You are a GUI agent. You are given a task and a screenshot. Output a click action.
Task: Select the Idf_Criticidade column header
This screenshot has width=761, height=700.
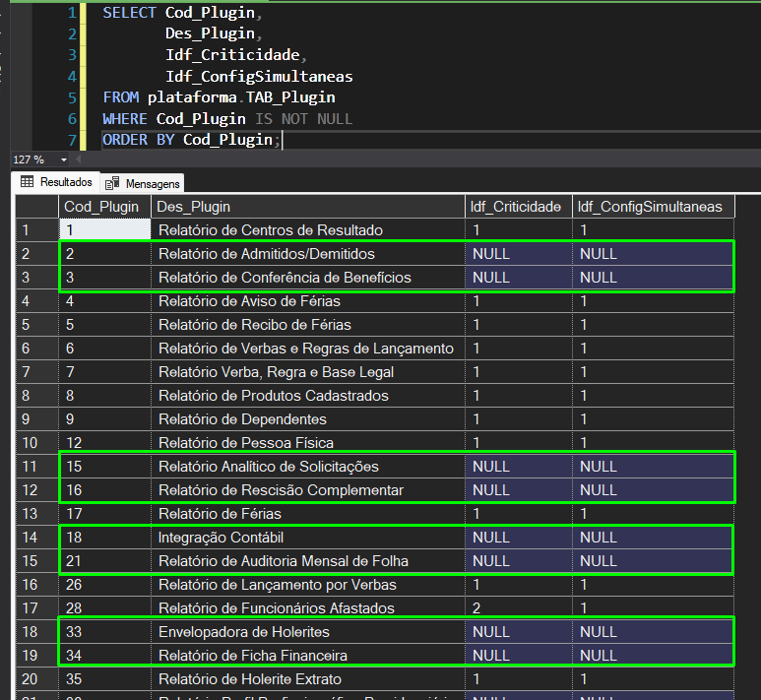pyautogui.click(x=519, y=207)
